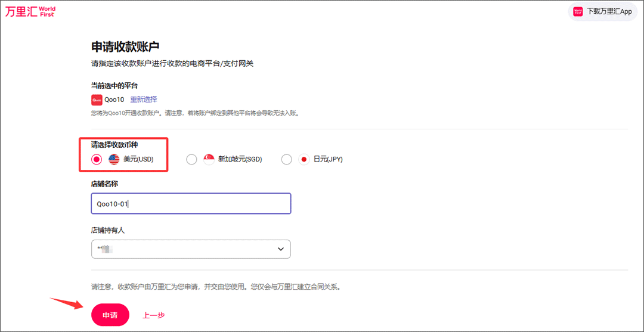Select the 美元(USD) radio button

97,159
